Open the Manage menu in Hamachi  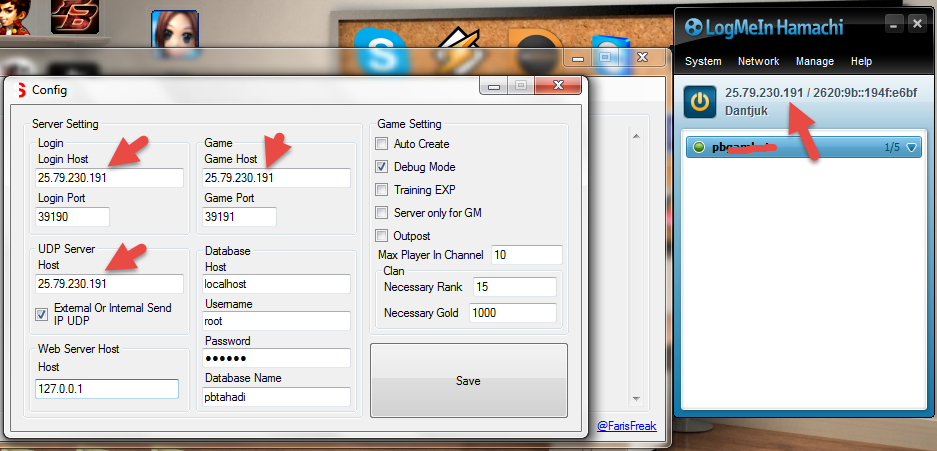[x=814, y=62]
